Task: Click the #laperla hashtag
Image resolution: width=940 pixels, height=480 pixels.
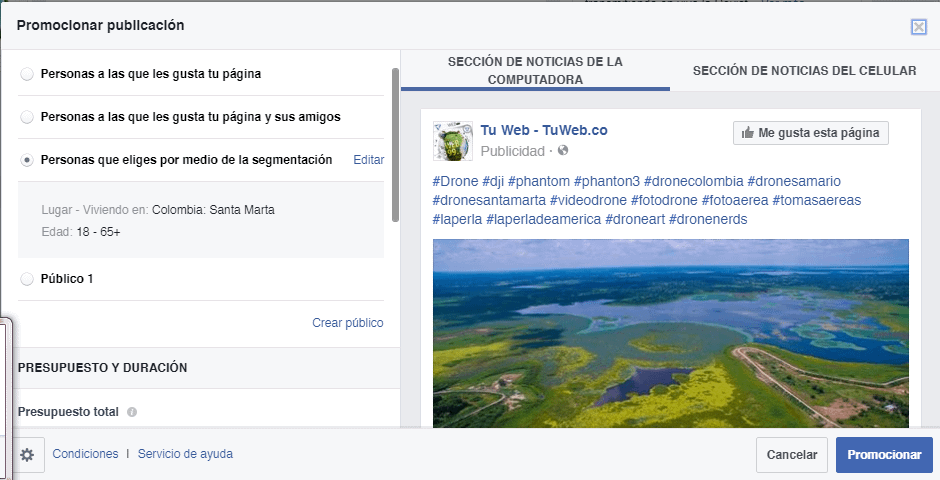Action: click(x=457, y=219)
